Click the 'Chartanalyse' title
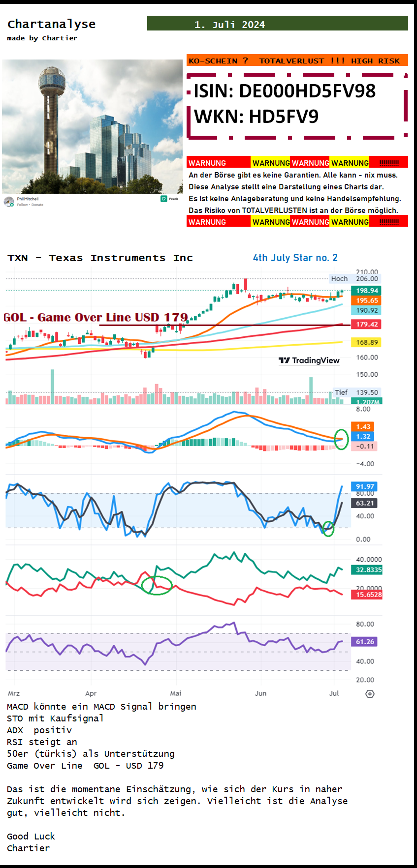This screenshot has height=868, width=417. [52, 24]
